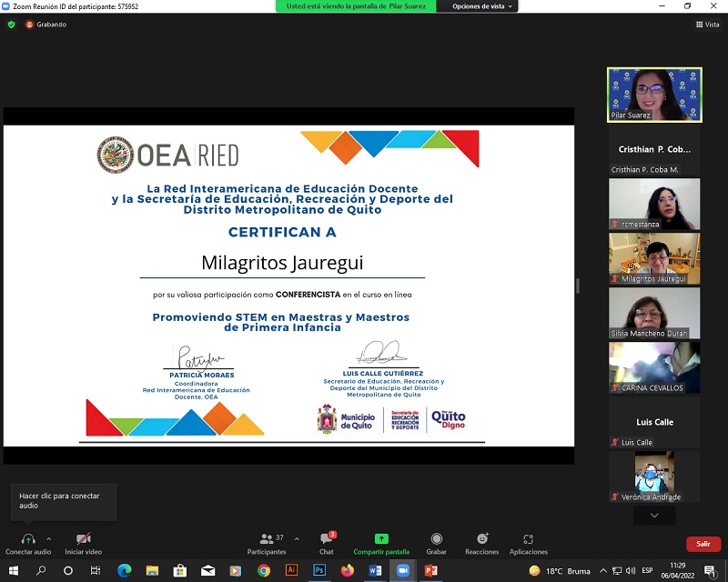Click the name 'Milagritos Jauregui' on certificate
728x582 pixels.
click(282, 263)
